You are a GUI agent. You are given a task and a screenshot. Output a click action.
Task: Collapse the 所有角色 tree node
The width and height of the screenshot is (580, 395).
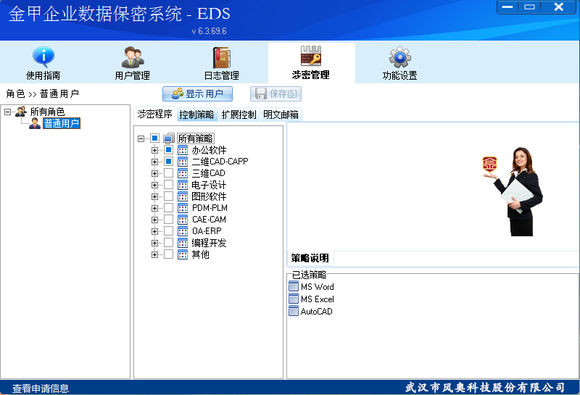coord(7,111)
